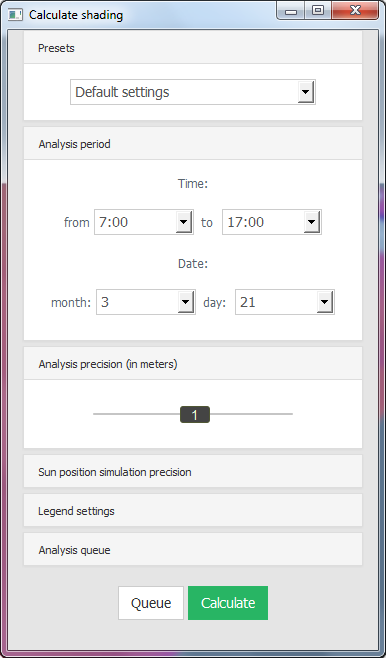The width and height of the screenshot is (386, 658).
Task: Select the Default settings combo box text
Action: tap(122, 92)
